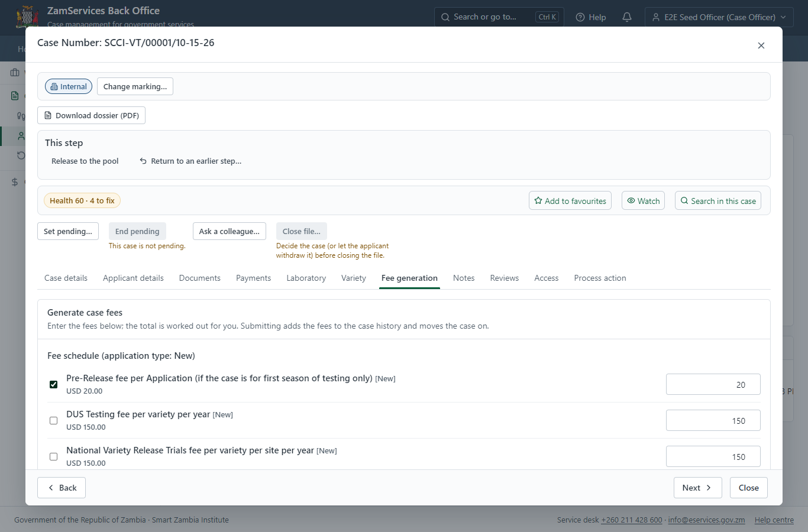Viewport: 808px width, 532px height.
Task: Switch to Case details tab
Action: click(66, 278)
